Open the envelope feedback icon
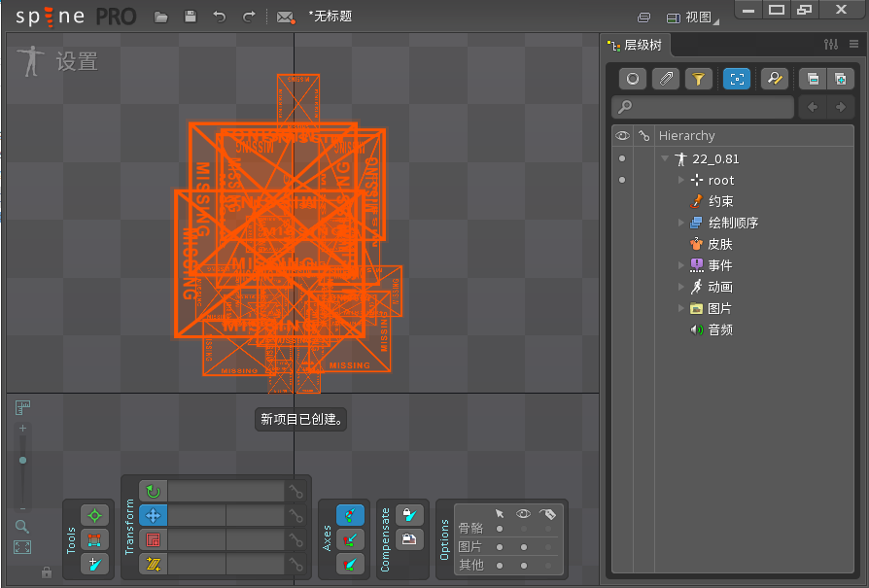The image size is (869, 588). (286, 17)
